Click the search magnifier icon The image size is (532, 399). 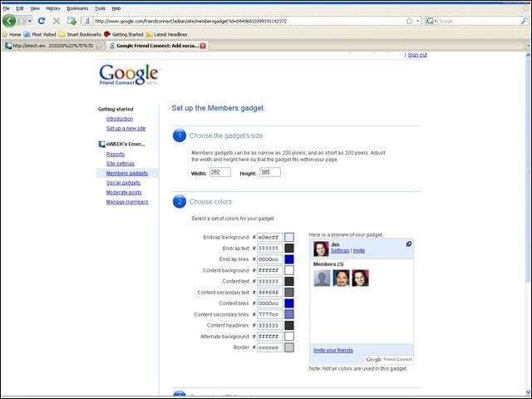pos(524,21)
